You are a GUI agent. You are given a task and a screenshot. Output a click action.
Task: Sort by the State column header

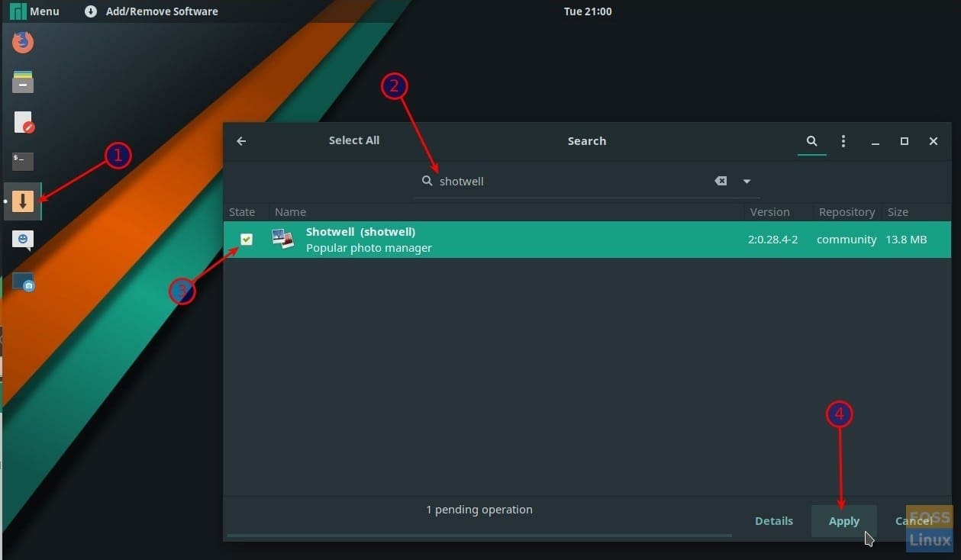(242, 212)
